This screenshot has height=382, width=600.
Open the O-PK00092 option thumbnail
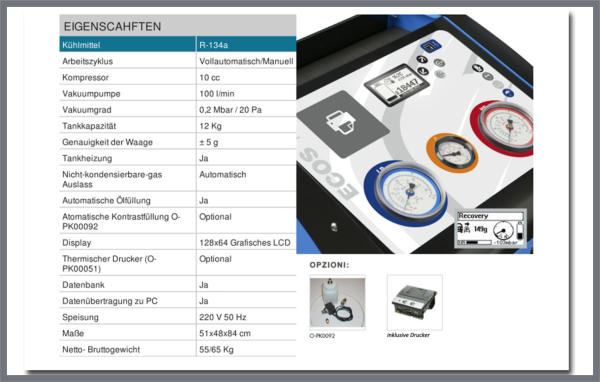tap(337, 302)
